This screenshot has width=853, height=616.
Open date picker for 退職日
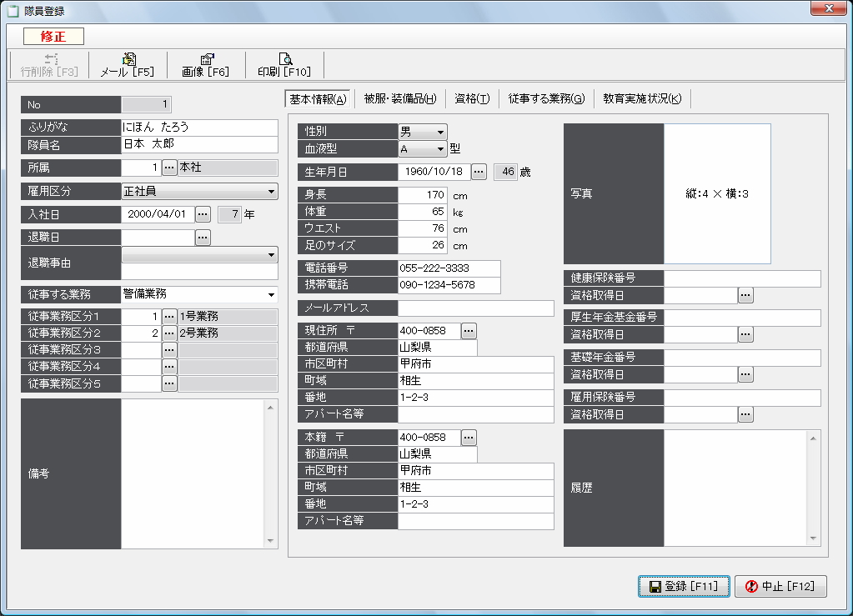(x=203, y=238)
